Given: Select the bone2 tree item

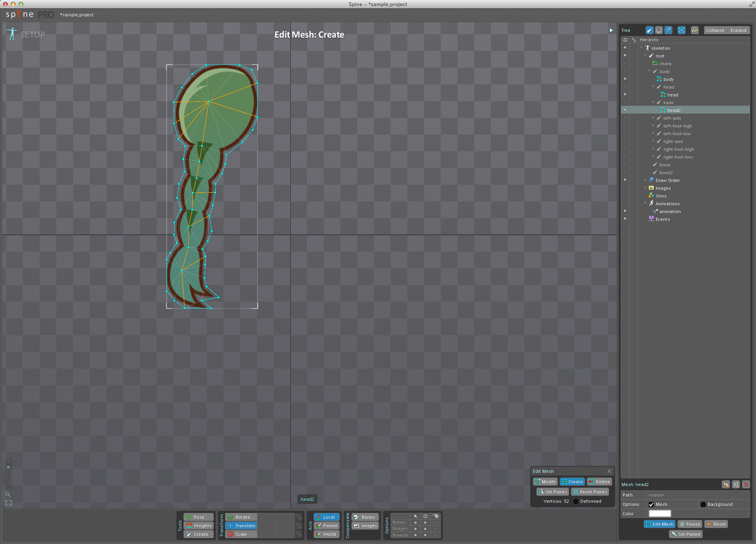Looking at the screenshot, I should click(666, 173).
